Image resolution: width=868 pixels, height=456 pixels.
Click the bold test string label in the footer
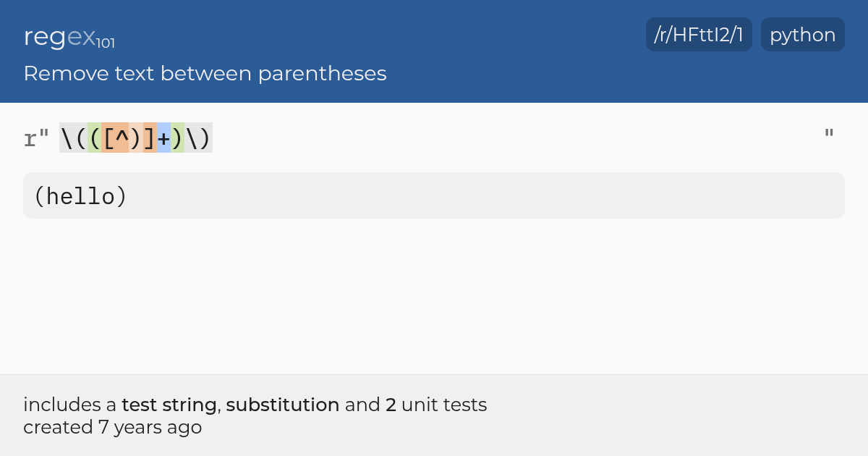click(x=169, y=405)
